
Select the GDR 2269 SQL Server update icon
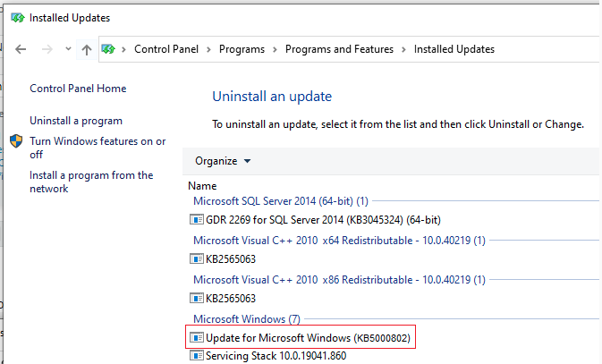pos(196,220)
